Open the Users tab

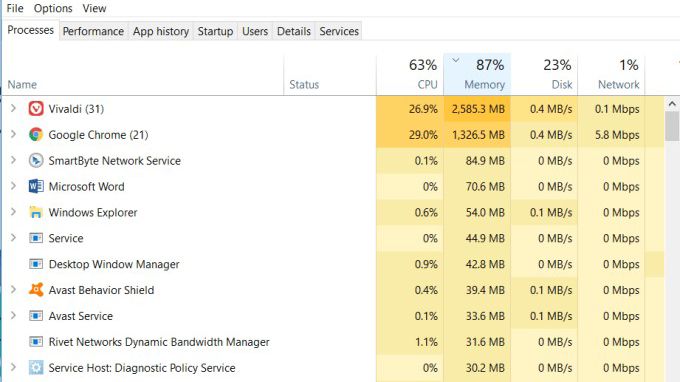click(x=255, y=31)
